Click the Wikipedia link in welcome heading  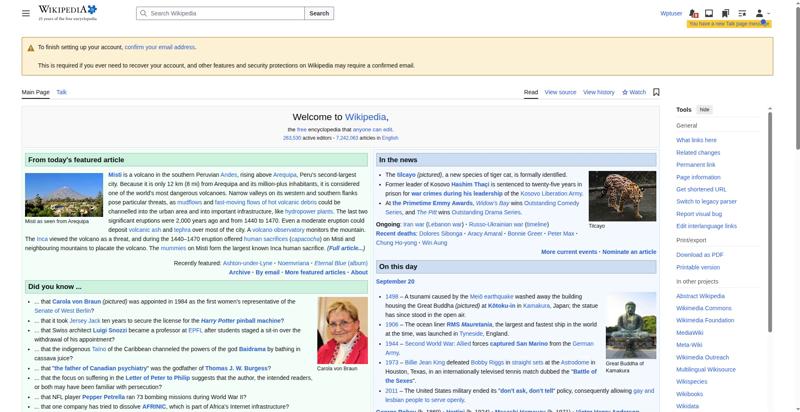tap(366, 117)
